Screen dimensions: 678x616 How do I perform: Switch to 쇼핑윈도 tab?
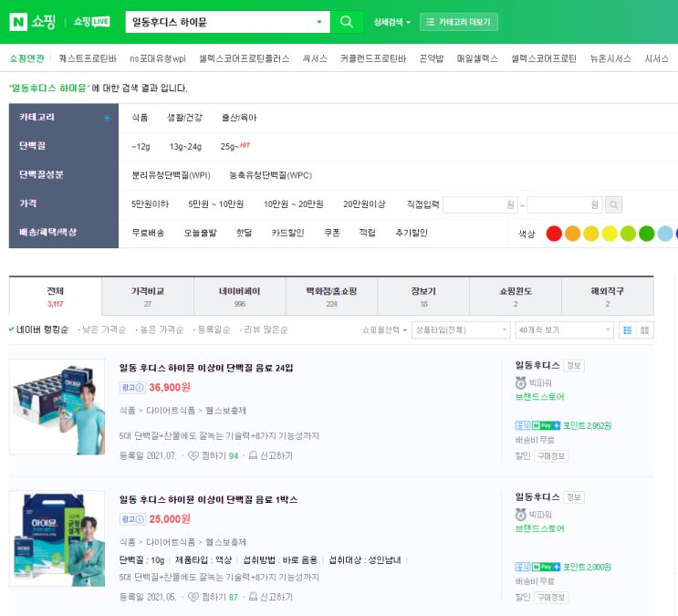pos(516,297)
